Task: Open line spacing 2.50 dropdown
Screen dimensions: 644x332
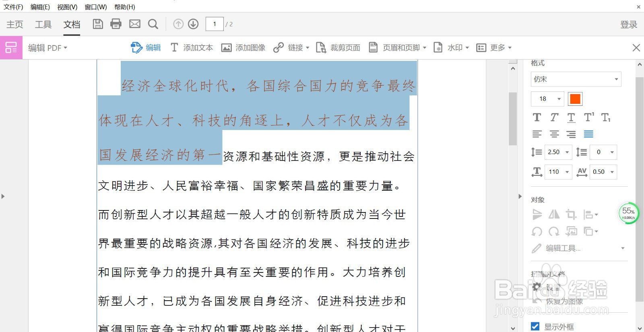Action: pyautogui.click(x=558, y=152)
